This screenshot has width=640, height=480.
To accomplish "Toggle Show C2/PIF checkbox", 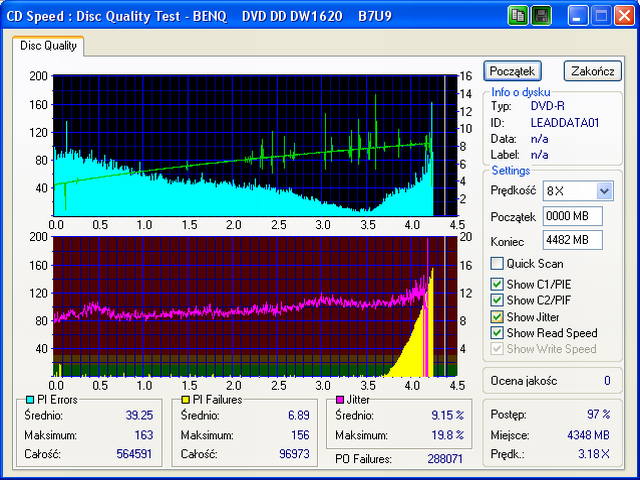I will 497,300.
